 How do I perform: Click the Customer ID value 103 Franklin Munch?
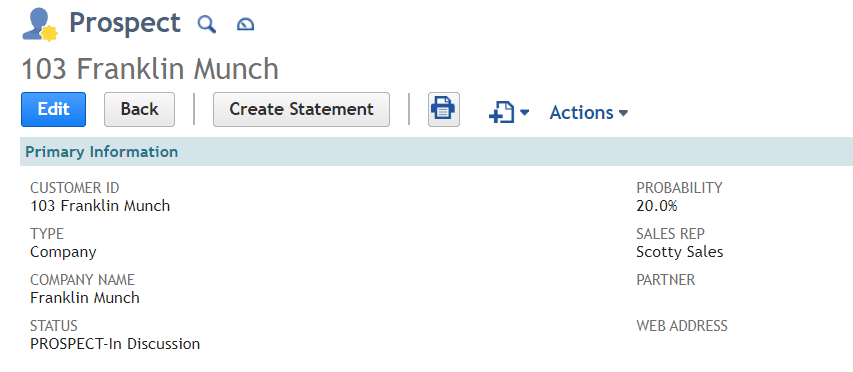point(100,206)
